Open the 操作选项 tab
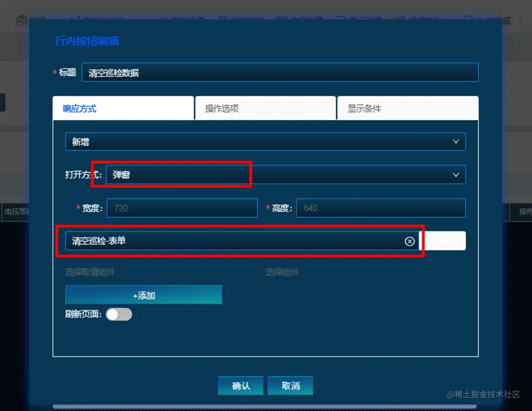Screen dimensions: 532x411 point(266,108)
